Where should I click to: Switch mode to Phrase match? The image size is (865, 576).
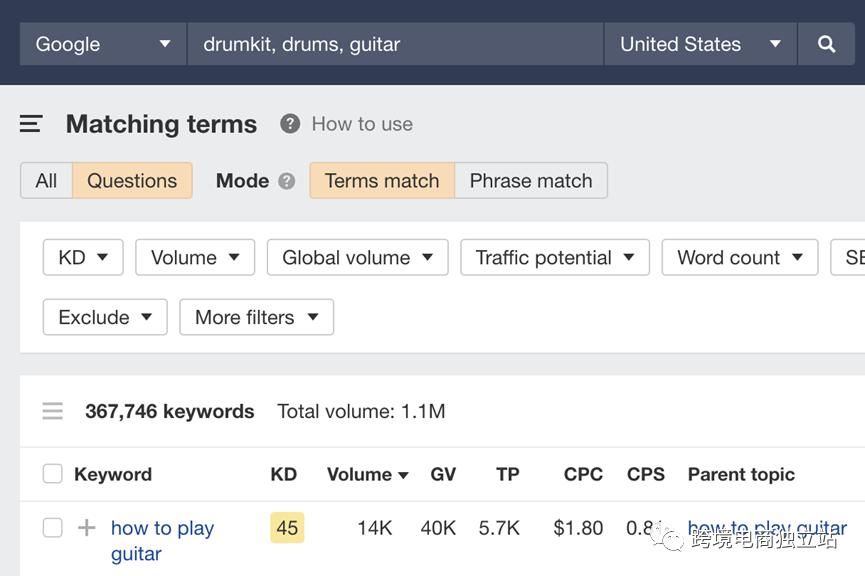click(x=531, y=181)
